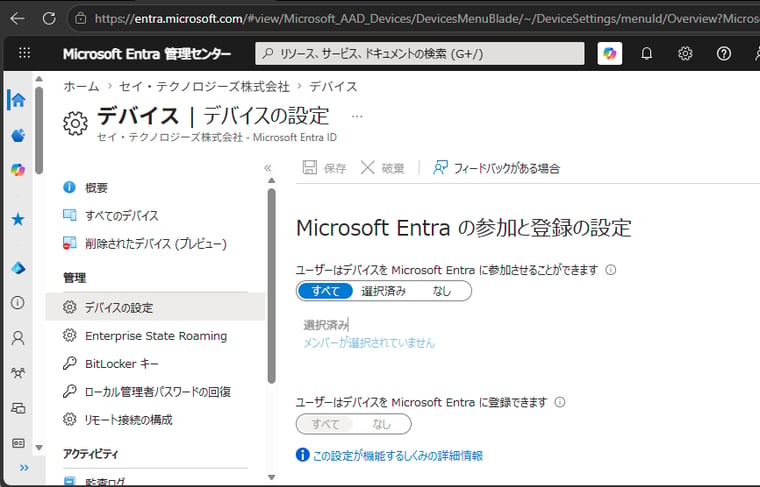Screen dimensions: 760x487
Task: Select なし for Entra join setting
Action: [x=442, y=291]
